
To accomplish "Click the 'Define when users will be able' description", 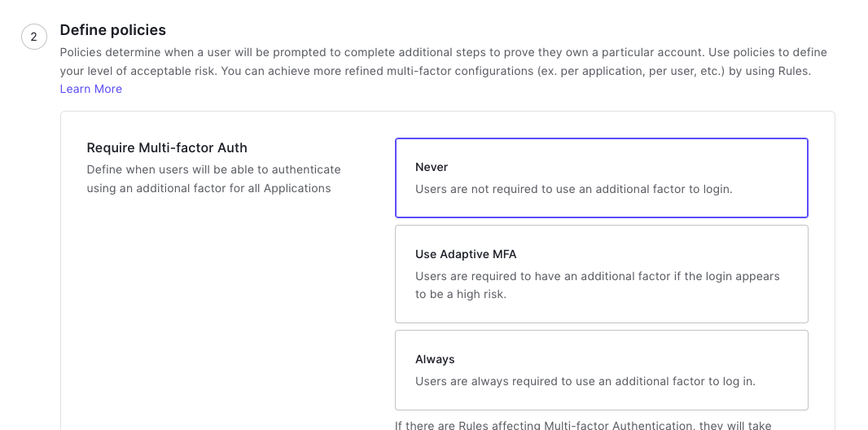I will point(213,178).
